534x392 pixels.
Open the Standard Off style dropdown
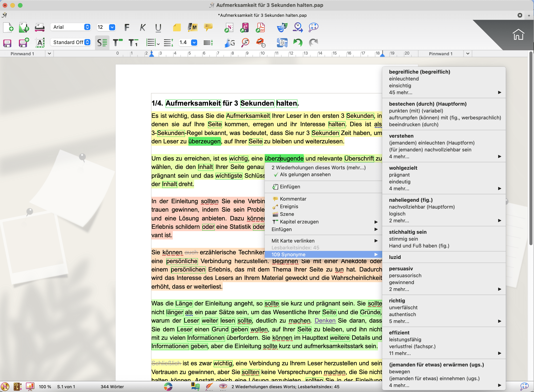[87, 42]
